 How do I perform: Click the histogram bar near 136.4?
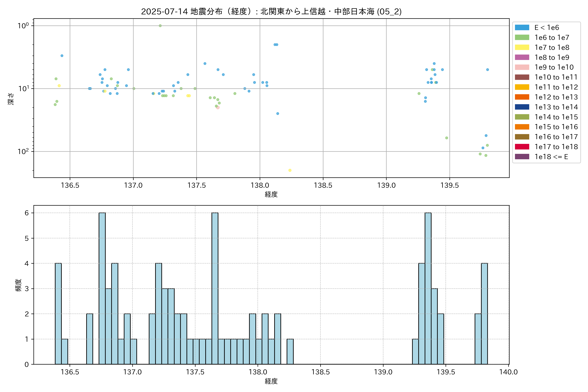(58, 313)
